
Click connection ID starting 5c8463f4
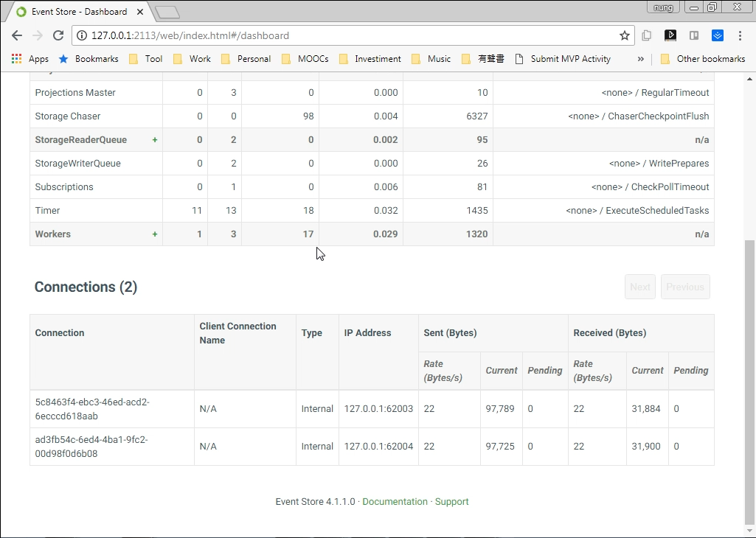point(92,409)
